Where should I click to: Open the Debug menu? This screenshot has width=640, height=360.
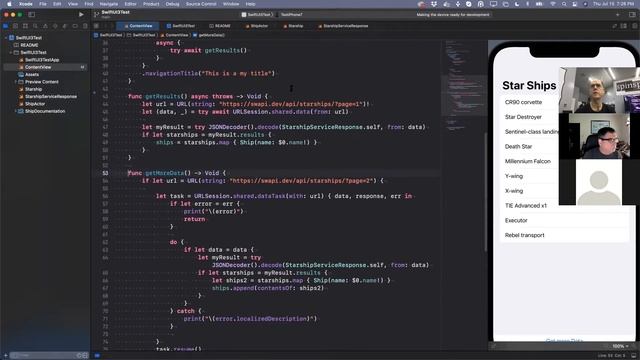(172, 4)
